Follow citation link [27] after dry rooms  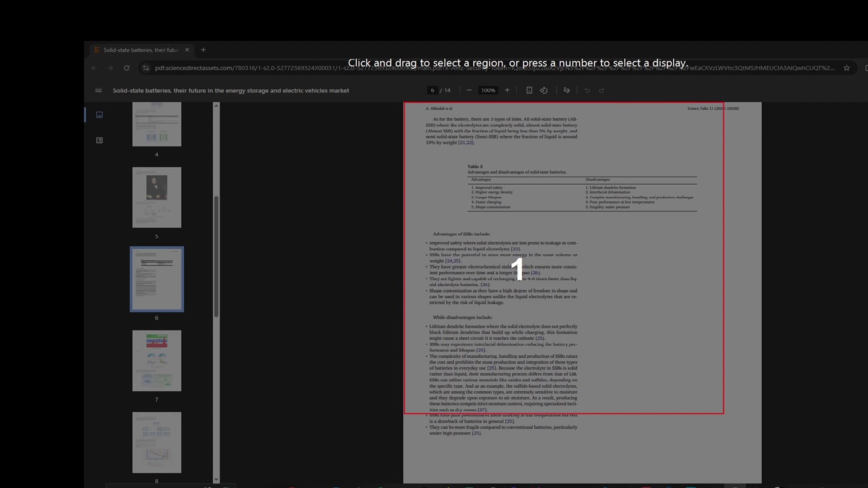(482, 410)
